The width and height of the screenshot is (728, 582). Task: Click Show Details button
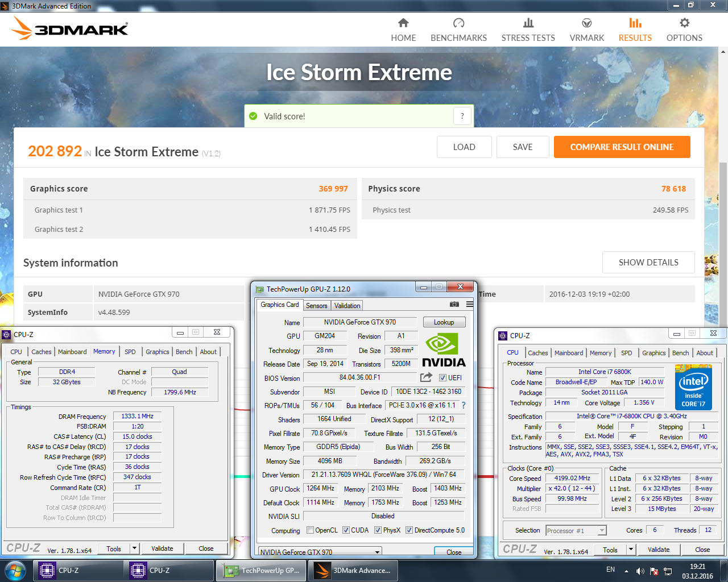648,263
